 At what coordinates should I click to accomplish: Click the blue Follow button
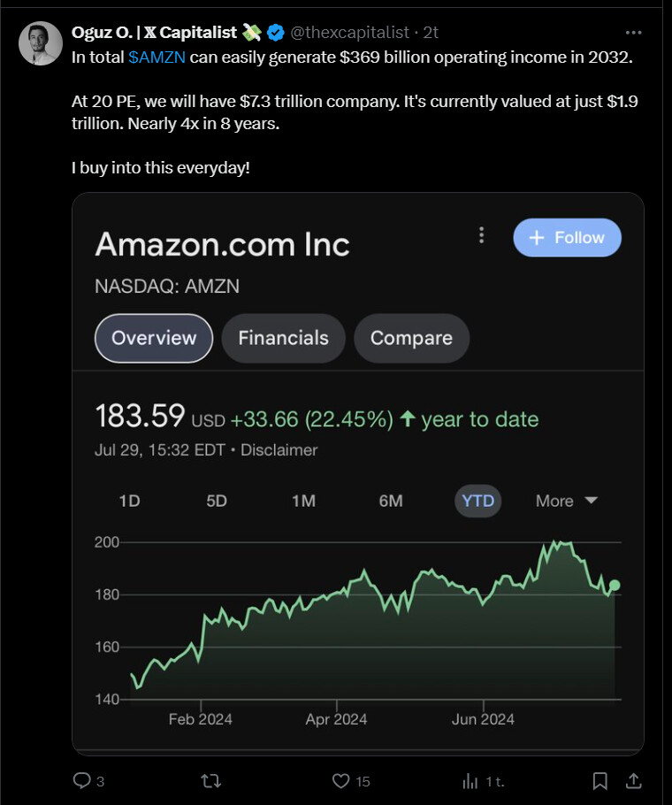pos(567,237)
